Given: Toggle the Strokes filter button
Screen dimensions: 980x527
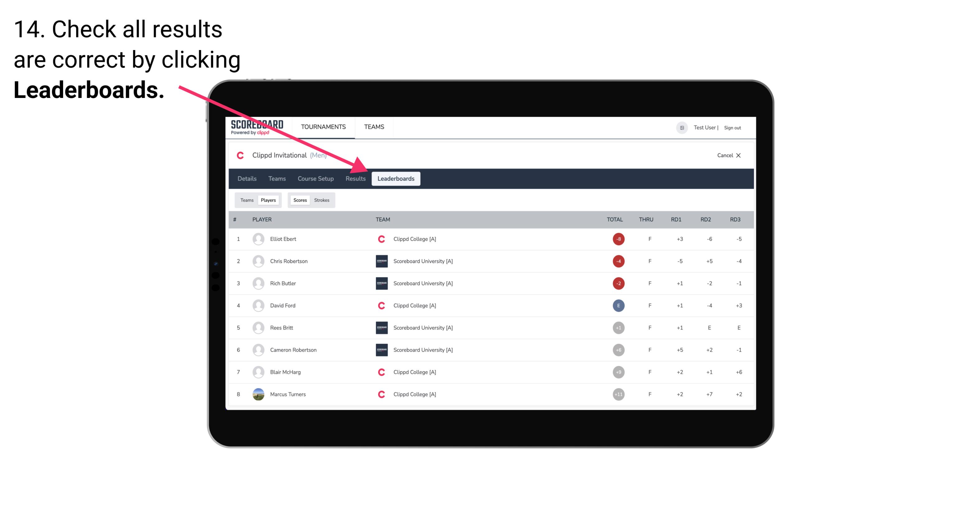Looking at the screenshot, I should click(322, 200).
